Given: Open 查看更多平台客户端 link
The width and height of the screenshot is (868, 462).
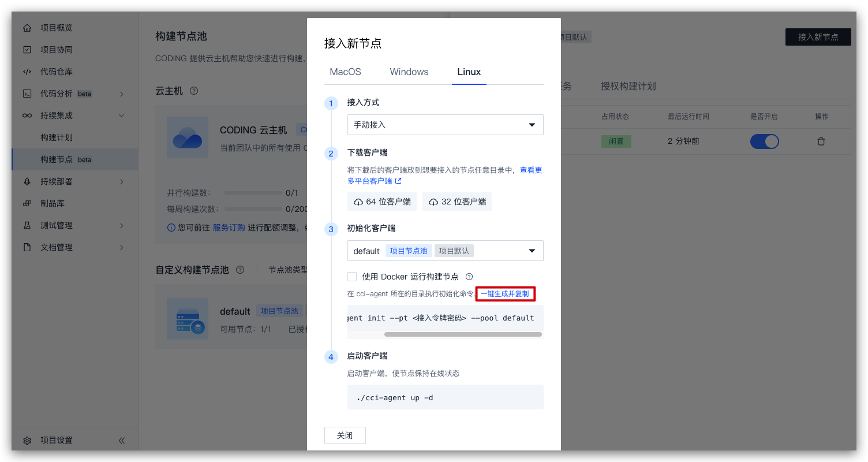Looking at the screenshot, I should click(x=445, y=176).
